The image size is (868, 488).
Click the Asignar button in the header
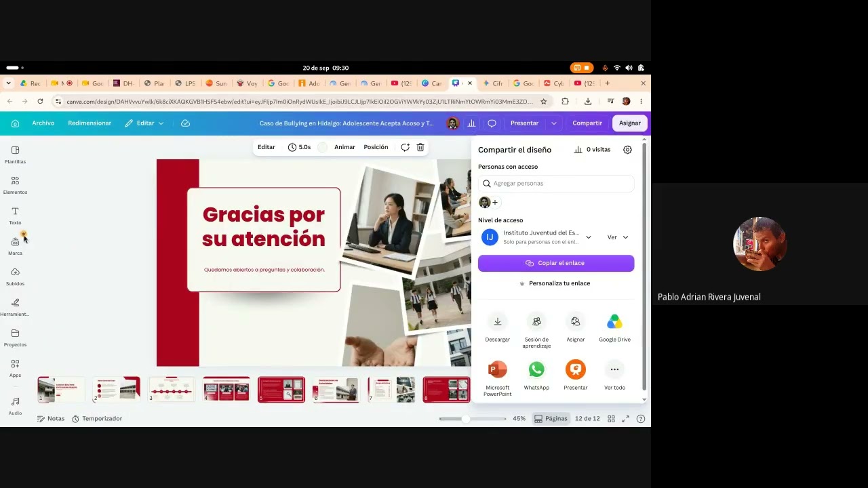coord(629,123)
